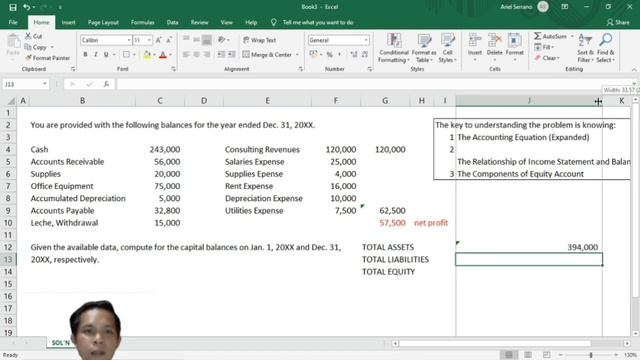The height and width of the screenshot is (360, 640).
Task: Click the Accounting Number Format icon
Action: click(x=313, y=54)
